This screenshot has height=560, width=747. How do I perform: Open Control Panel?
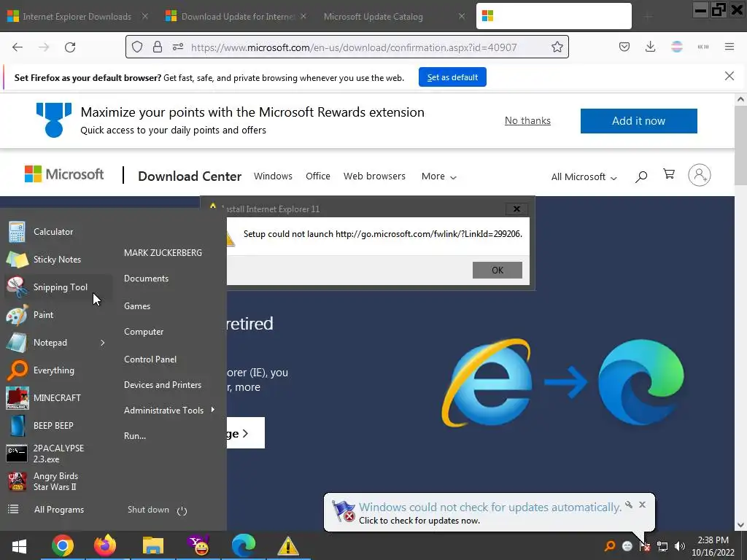coord(150,359)
